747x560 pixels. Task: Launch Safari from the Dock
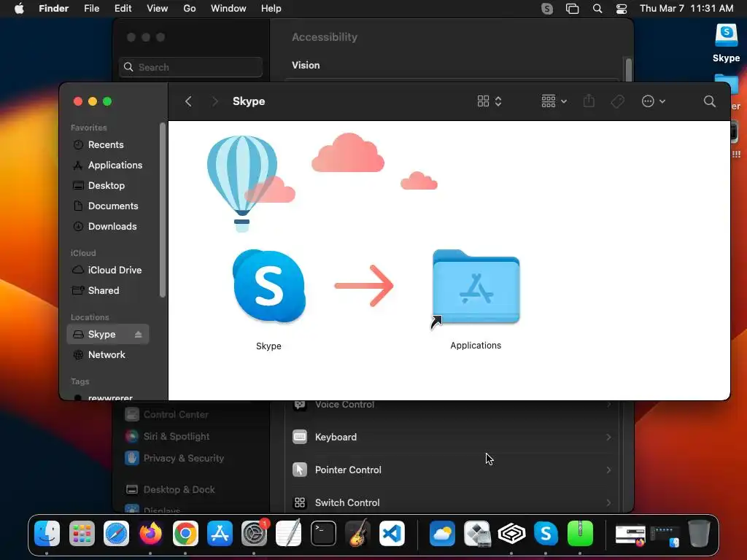click(x=116, y=533)
